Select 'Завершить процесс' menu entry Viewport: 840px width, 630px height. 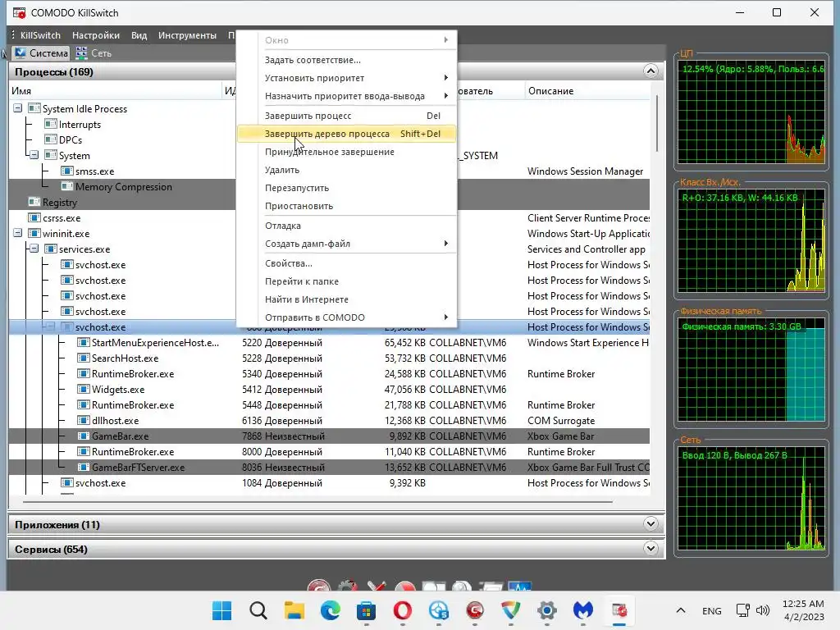click(347, 116)
